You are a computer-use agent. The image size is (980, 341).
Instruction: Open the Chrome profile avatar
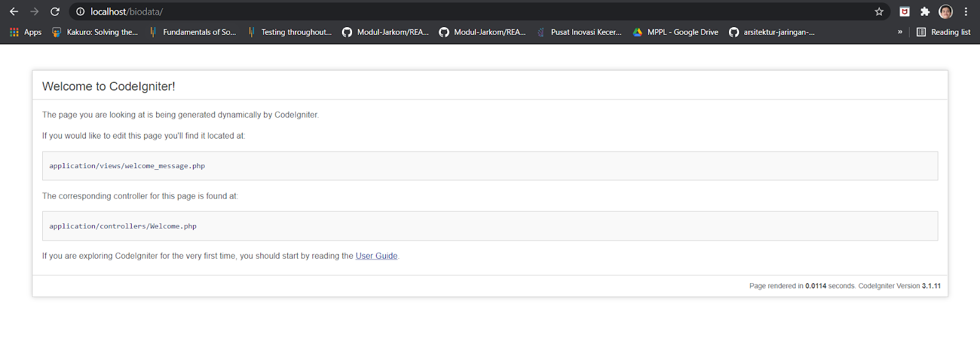[946, 12]
